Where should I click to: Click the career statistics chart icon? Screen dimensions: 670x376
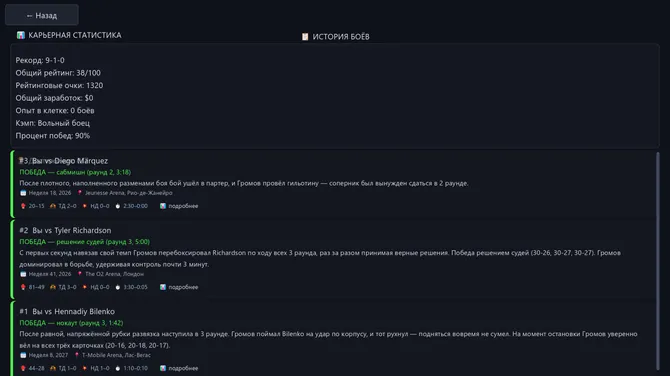click(x=21, y=35)
